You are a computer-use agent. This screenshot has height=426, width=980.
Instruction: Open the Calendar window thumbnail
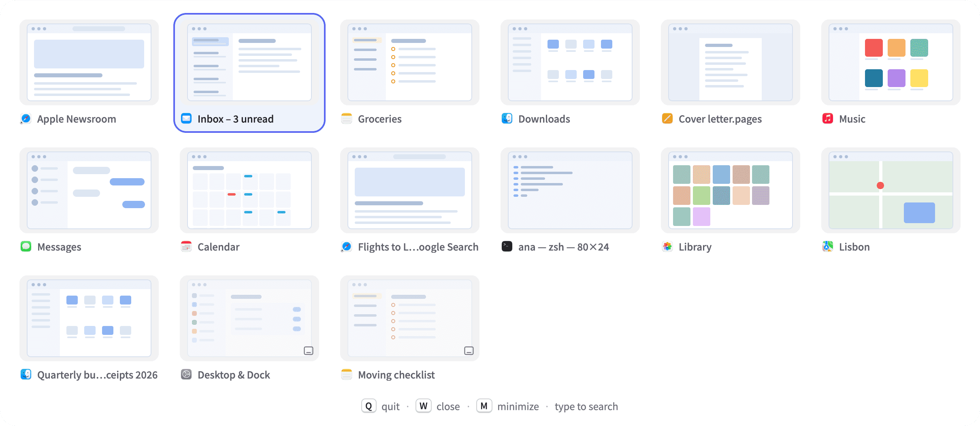pyautogui.click(x=249, y=190)
